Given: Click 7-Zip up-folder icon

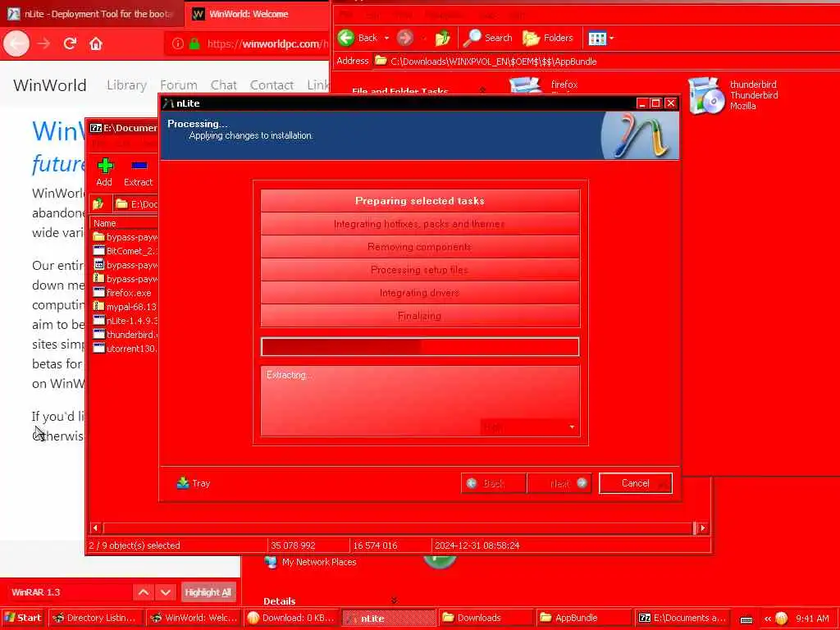Looking at the screenshot, I should pos(98,203).
